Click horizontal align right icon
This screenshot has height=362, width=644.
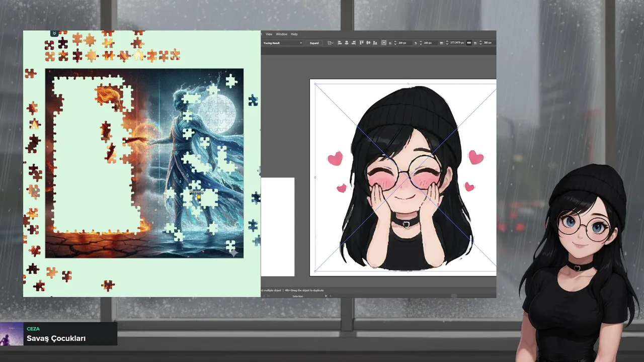[354, 43]
